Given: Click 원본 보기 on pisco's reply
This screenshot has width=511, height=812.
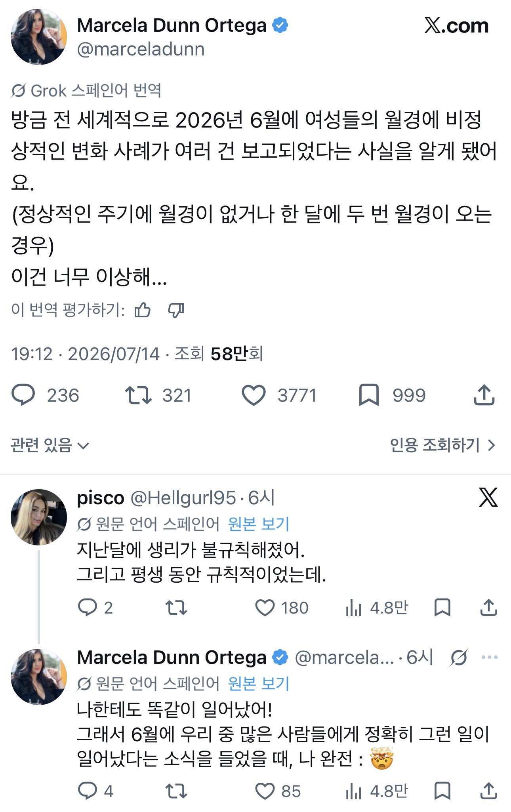Looking at the screenshot, I should (258, 524).
